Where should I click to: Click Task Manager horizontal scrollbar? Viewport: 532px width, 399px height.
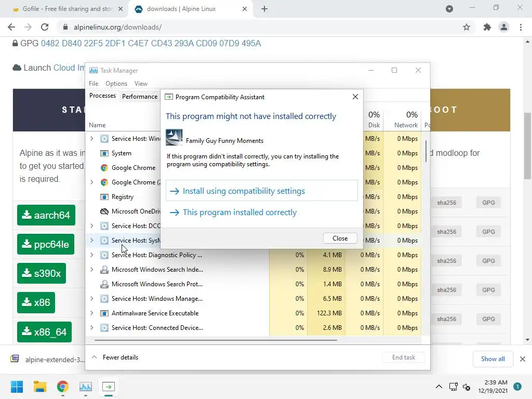tap(216, 340)
